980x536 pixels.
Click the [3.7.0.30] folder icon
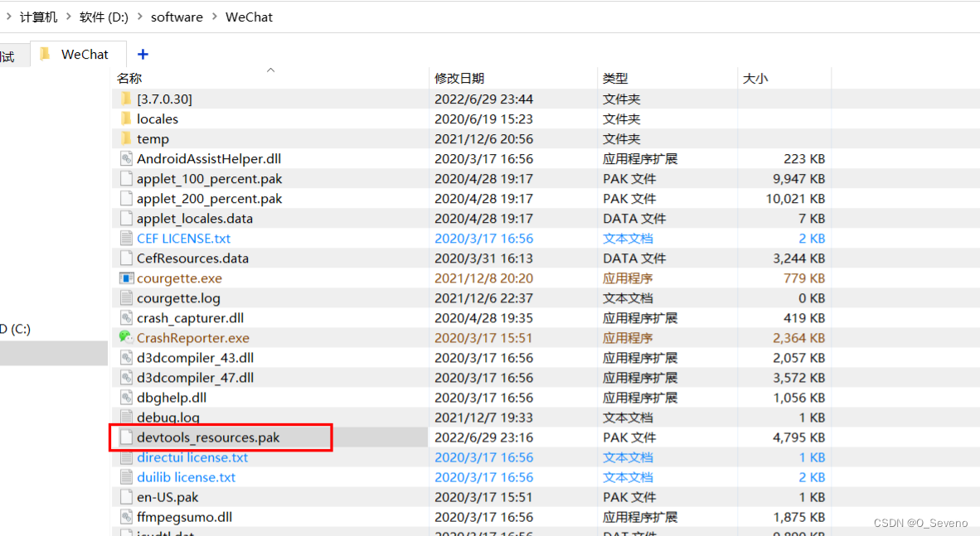pyautogui.click(x=126, y=99)
